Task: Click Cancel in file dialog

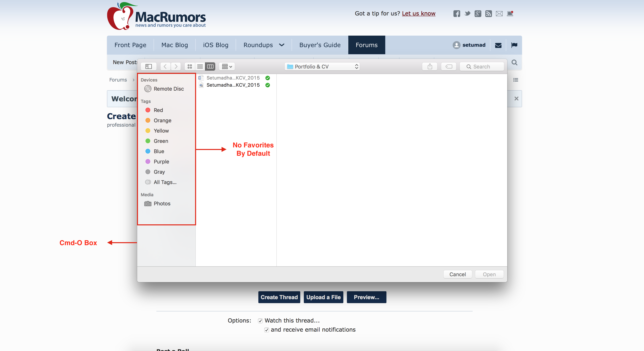Action: pyautogui.click(x=457, y=274)
